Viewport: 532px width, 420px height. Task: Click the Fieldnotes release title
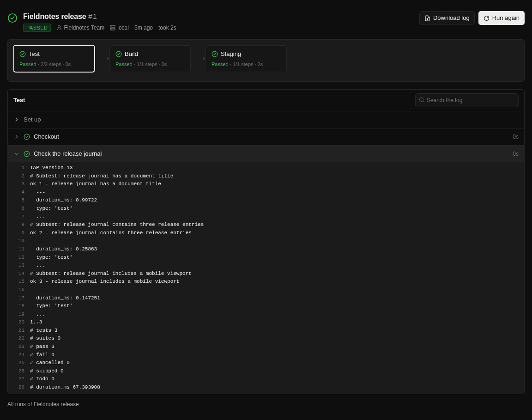coord(54,16)
